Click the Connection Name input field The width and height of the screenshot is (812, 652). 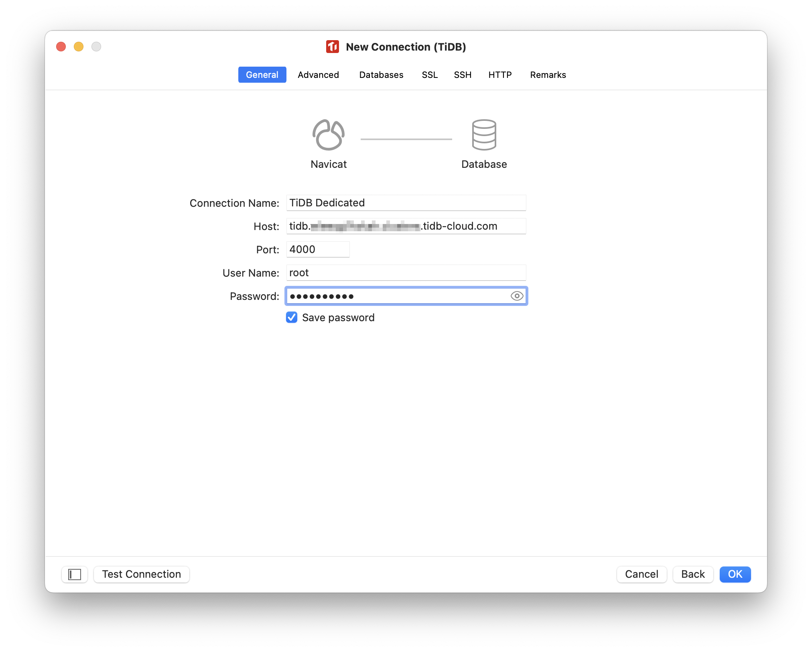point(405,203)
